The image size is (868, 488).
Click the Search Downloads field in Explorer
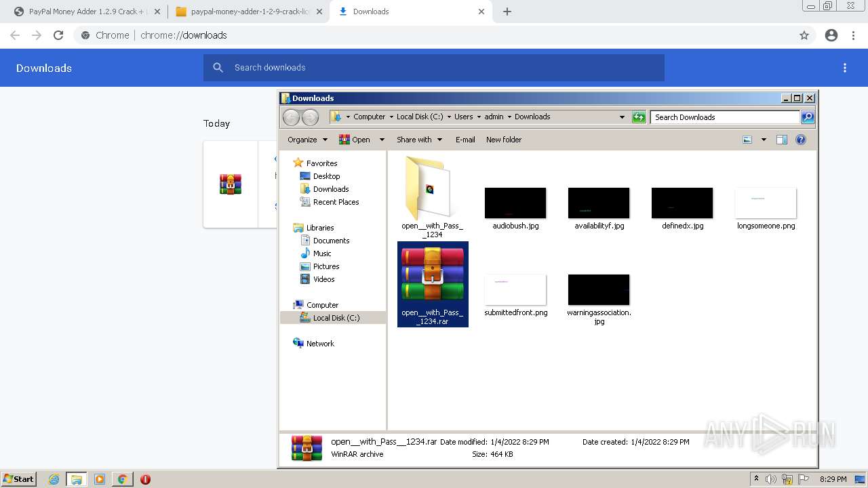(x=725, y=117)
